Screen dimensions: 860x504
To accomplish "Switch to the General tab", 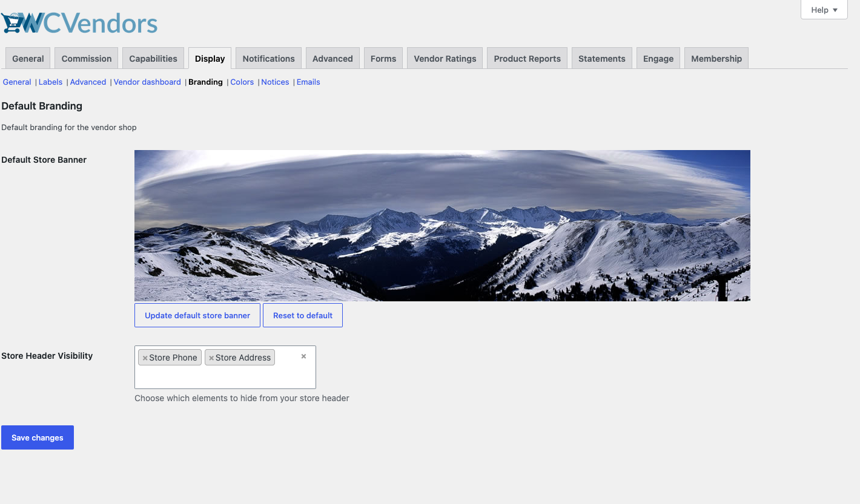I will [28, 59].
